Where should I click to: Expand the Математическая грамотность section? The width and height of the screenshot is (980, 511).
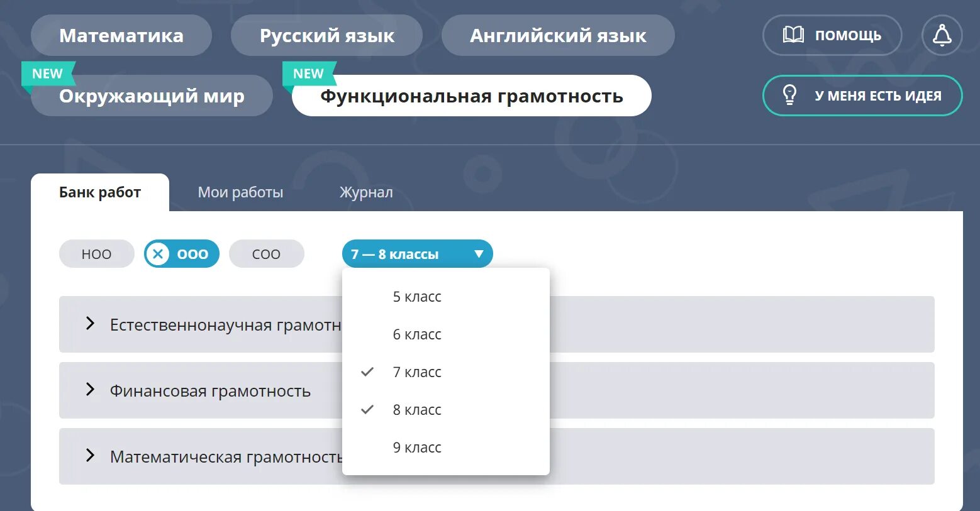(x=89, y=456)
